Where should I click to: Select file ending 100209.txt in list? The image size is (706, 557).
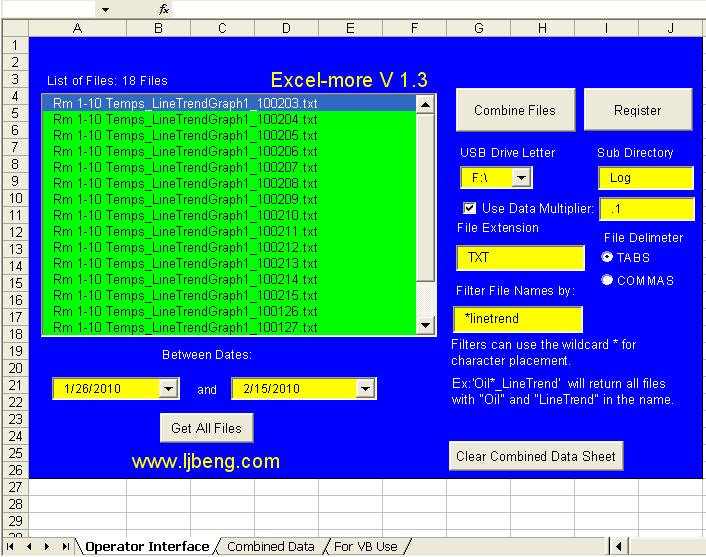point(229,199)
